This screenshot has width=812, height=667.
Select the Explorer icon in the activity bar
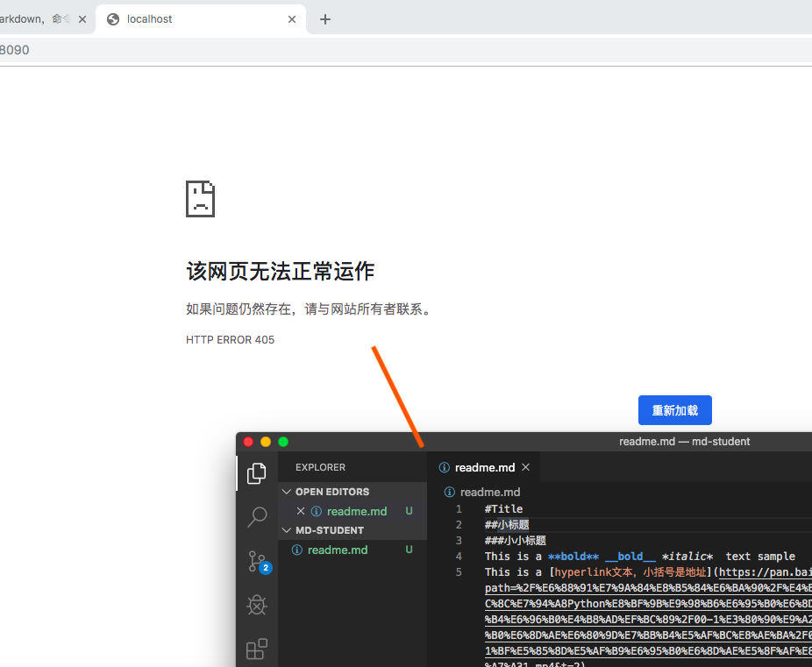pos(256,473)
